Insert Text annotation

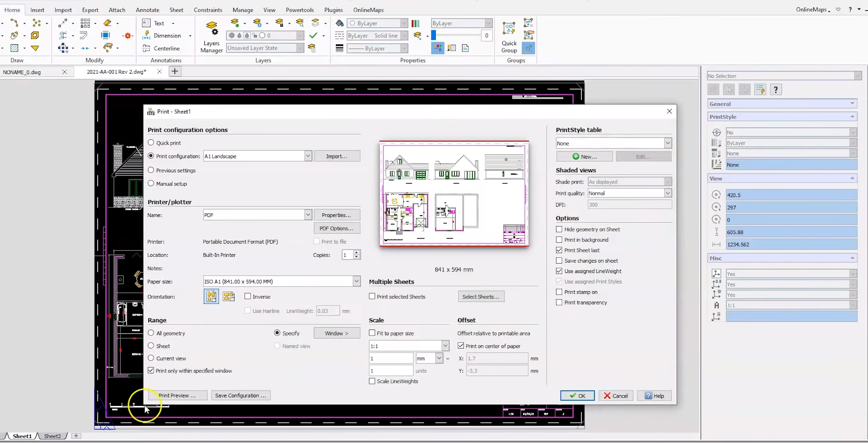pyautogui.click(x=157, y=23)
